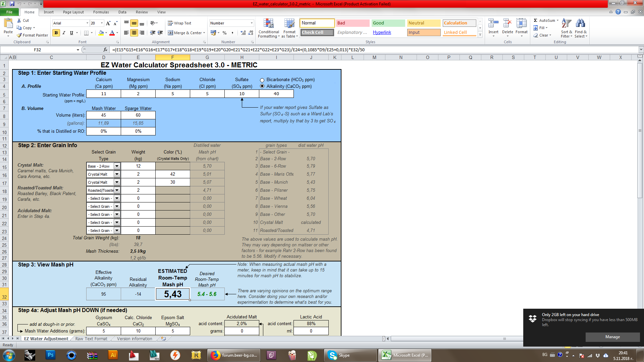Click the Italic formatting icon
Image resolution: width=644 pixels, height=362 pixels.
click(x=64, y=33)
